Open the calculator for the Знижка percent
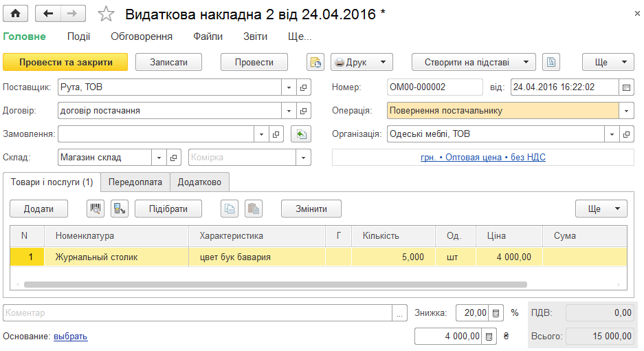 (x=496, y=313)
